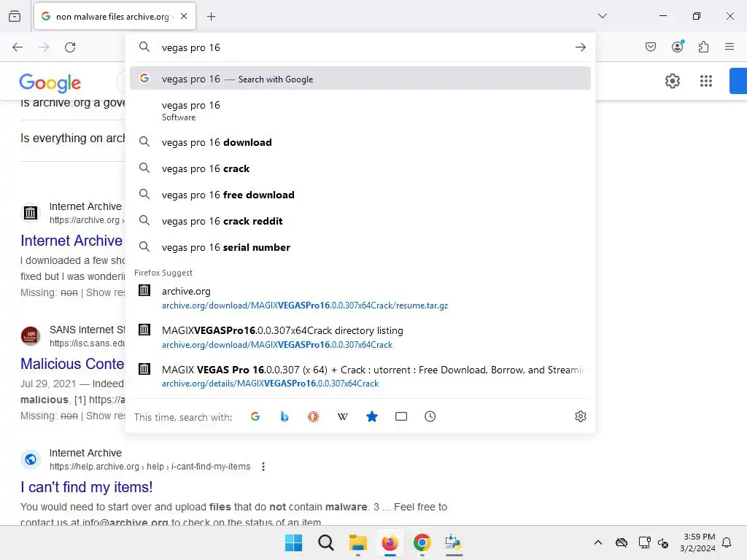Viewport: 747px width, 560px height.
Task: Open Windows taskbar Search
Action: (326, 542)
